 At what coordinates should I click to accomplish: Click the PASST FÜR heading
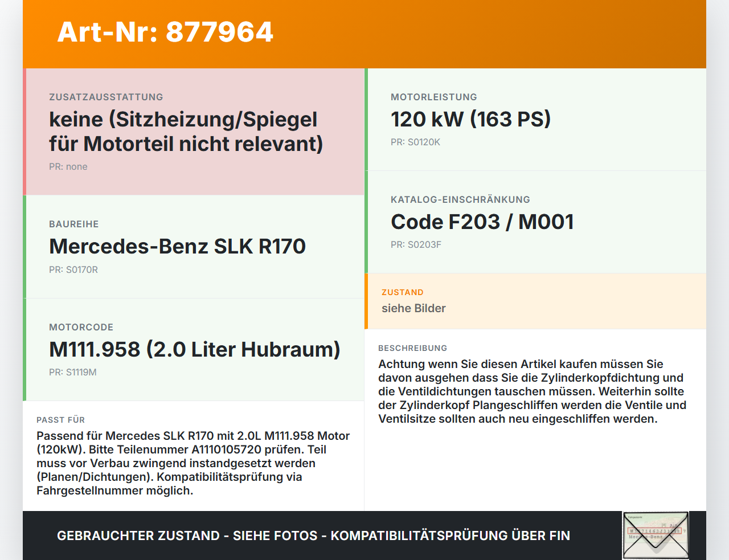(61, 420)
